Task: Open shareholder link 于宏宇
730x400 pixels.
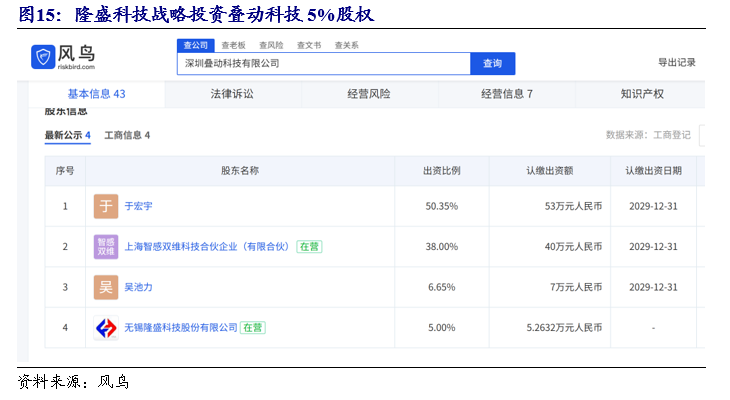Action: click(x=138, y=206)
